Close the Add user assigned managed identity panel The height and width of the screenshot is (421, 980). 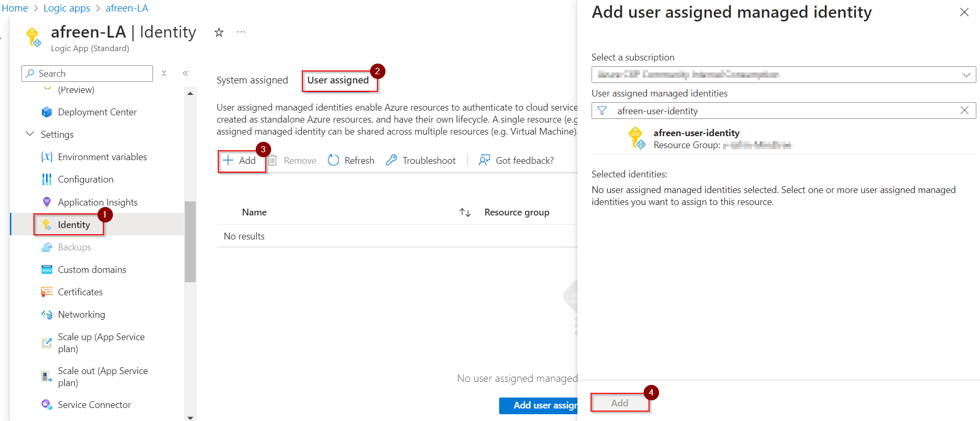964,12
